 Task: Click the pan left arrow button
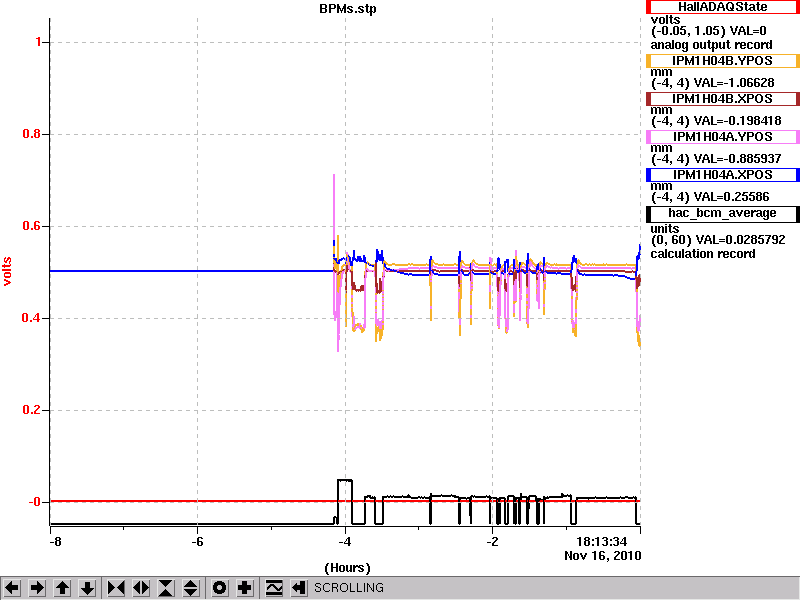12,588
